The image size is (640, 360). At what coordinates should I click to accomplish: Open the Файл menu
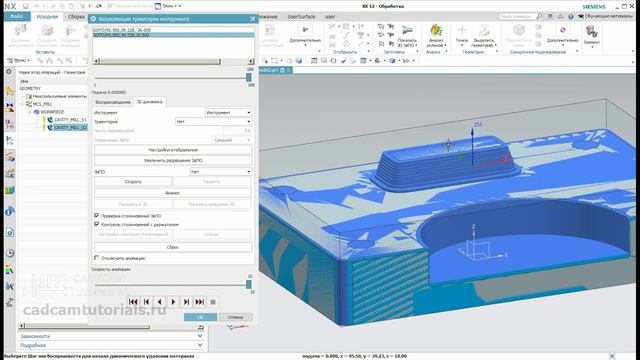tap(17, 16)
